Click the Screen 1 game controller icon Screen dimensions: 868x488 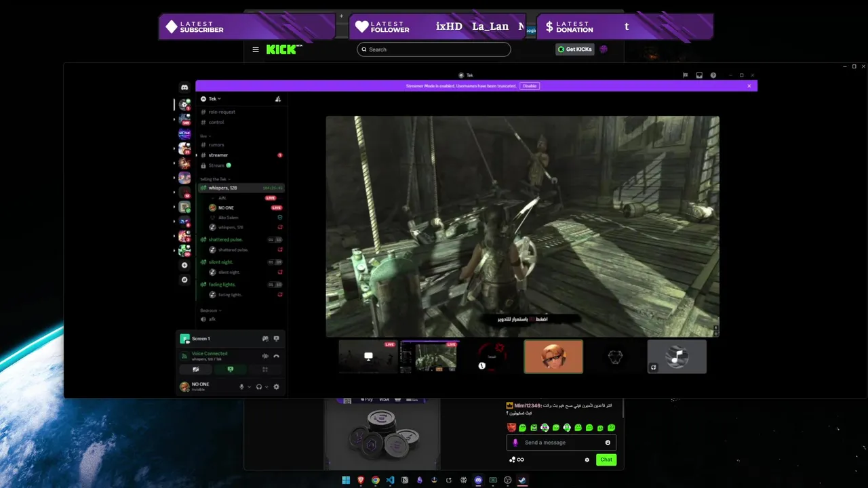265,338
